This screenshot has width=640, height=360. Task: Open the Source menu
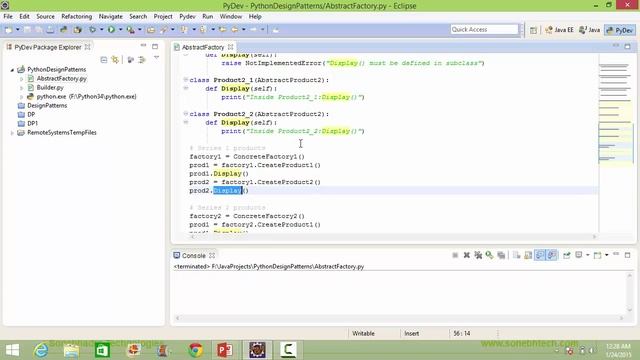click(x=45, y=17)
